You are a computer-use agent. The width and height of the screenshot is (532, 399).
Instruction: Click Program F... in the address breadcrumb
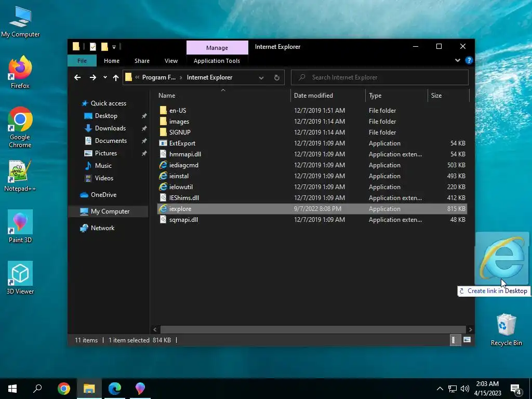[159, 77]
